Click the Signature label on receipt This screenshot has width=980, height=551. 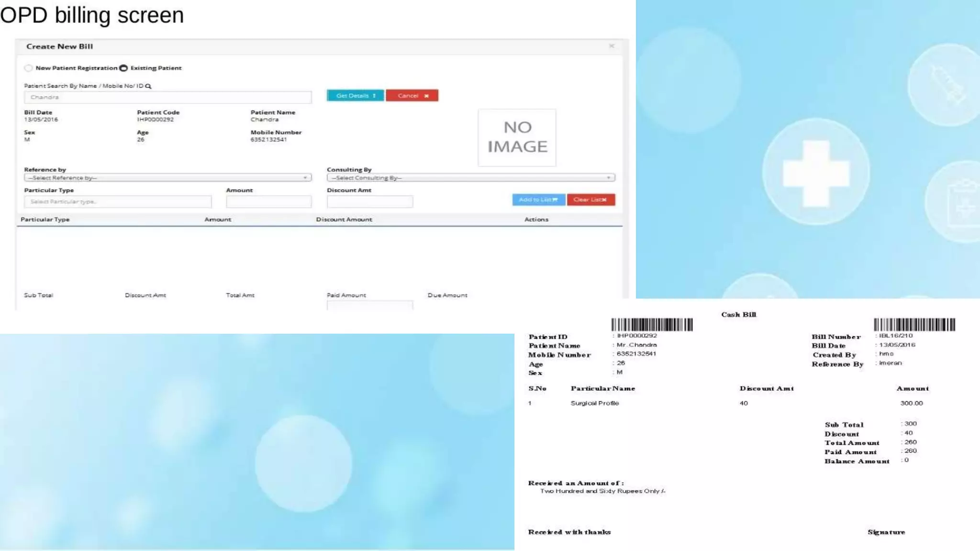tap(886, 532)
